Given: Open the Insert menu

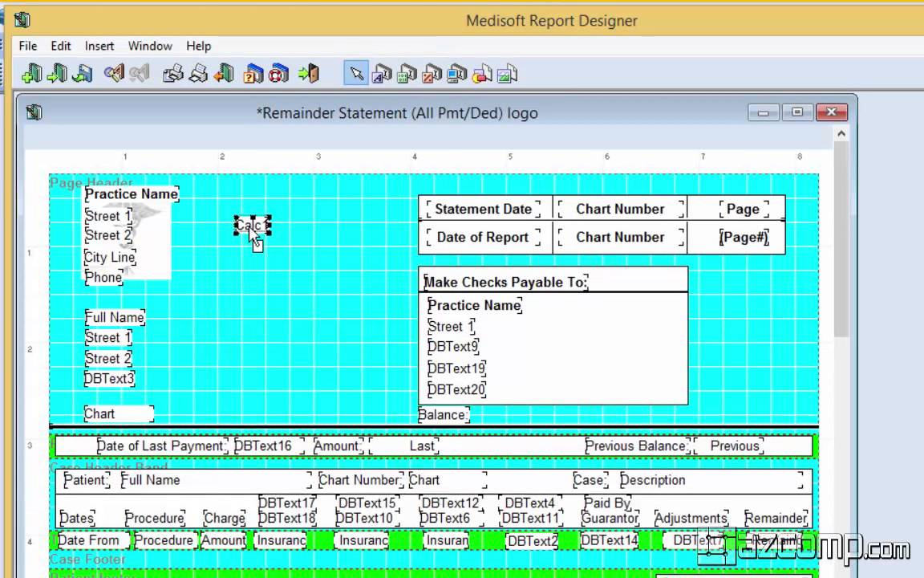Looking at the screenshot, I should [x=99, y=46].
